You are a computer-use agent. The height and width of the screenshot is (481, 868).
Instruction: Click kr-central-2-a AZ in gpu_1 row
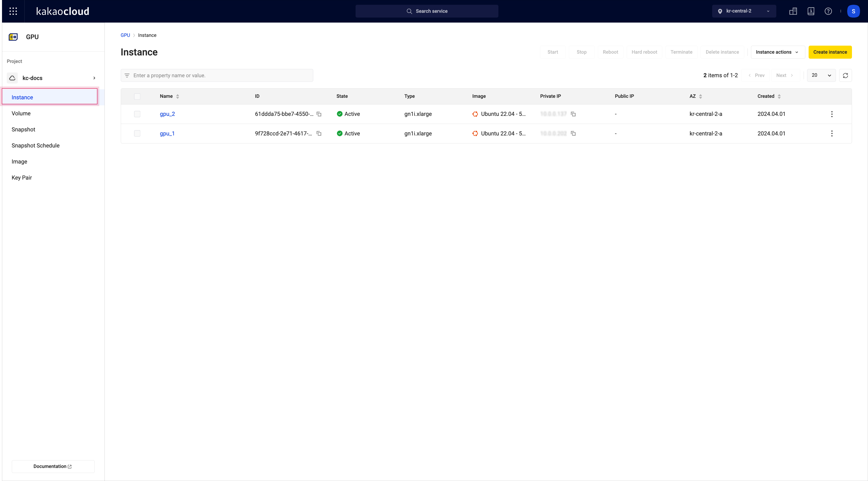pos(706,134)
